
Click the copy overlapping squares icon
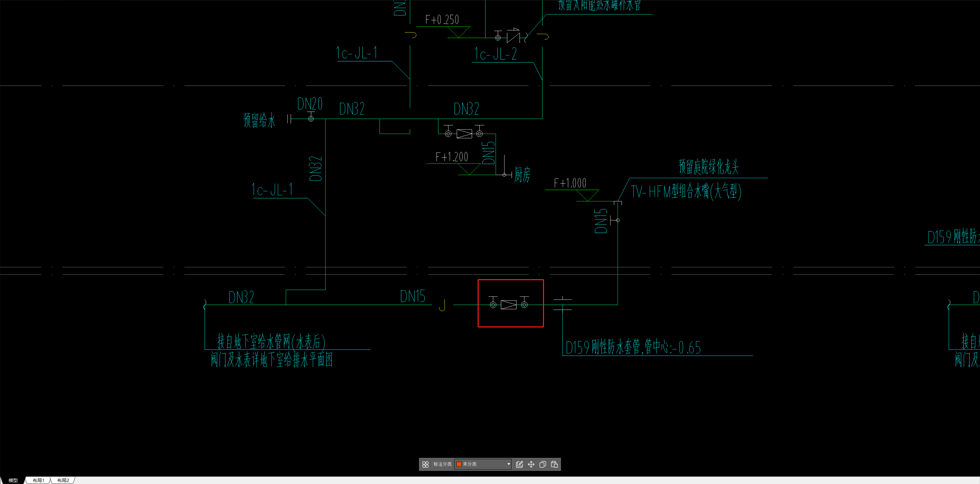[x=543, y=464]
